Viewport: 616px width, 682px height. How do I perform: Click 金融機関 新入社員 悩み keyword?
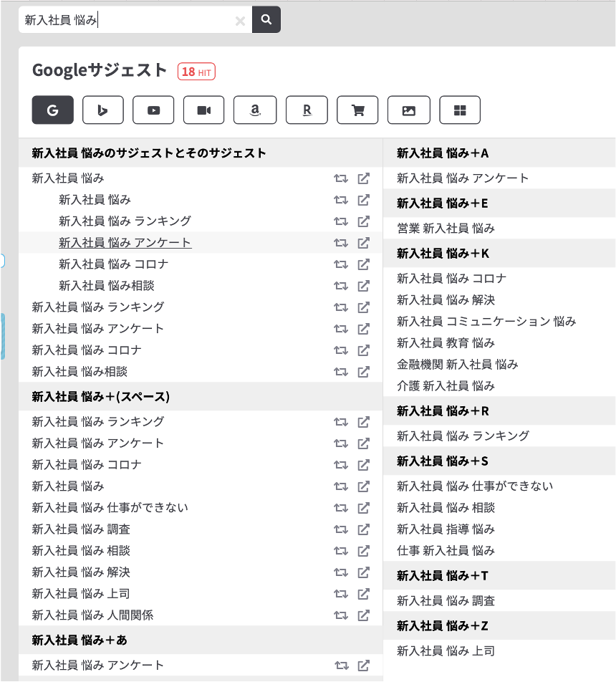coord(458,365)
